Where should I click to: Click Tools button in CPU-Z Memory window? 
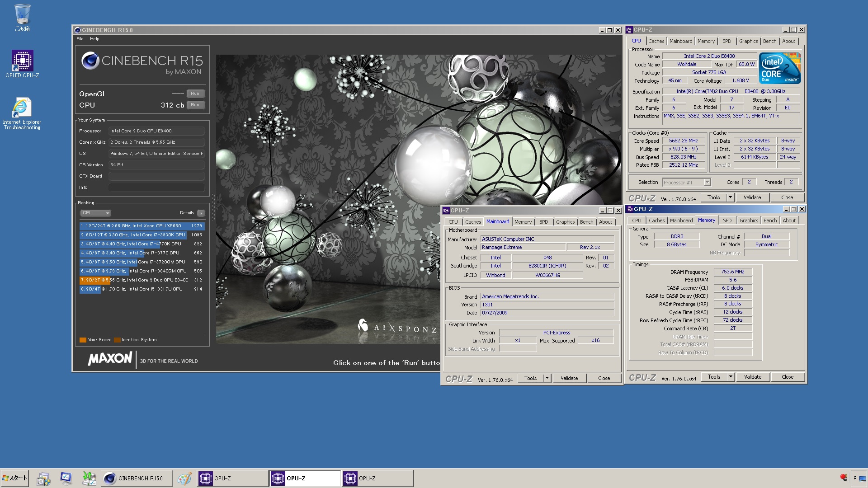click(714, 377)
